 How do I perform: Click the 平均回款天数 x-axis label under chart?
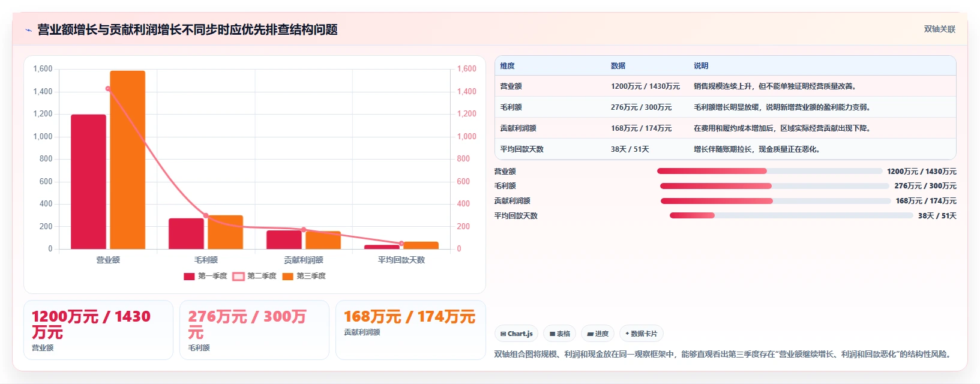[401, 260]
